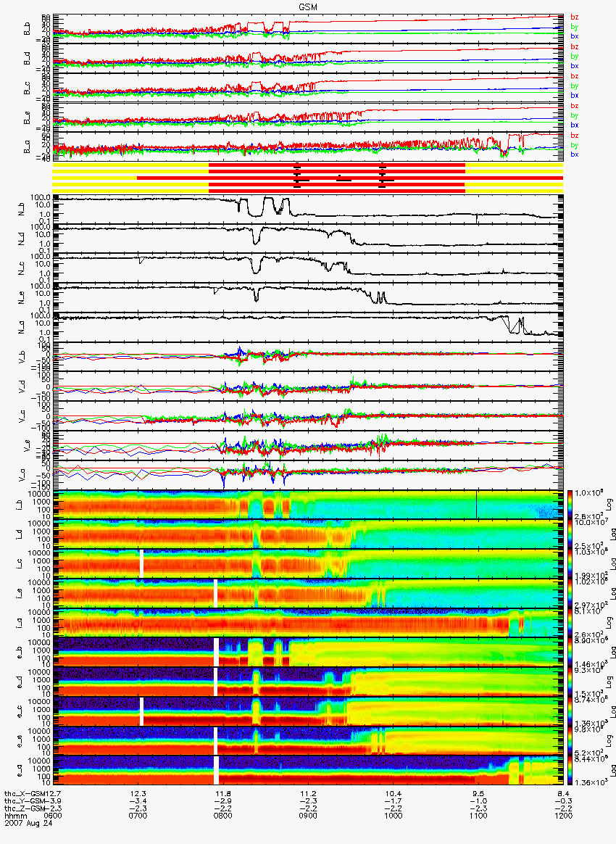
Task: Select the B_d panel axis label
Action: coord(27,59)
